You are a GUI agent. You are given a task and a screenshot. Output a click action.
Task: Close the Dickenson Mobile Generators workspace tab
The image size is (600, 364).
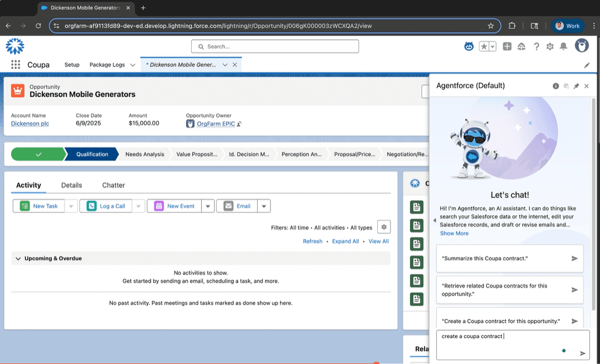pos(235,65)
